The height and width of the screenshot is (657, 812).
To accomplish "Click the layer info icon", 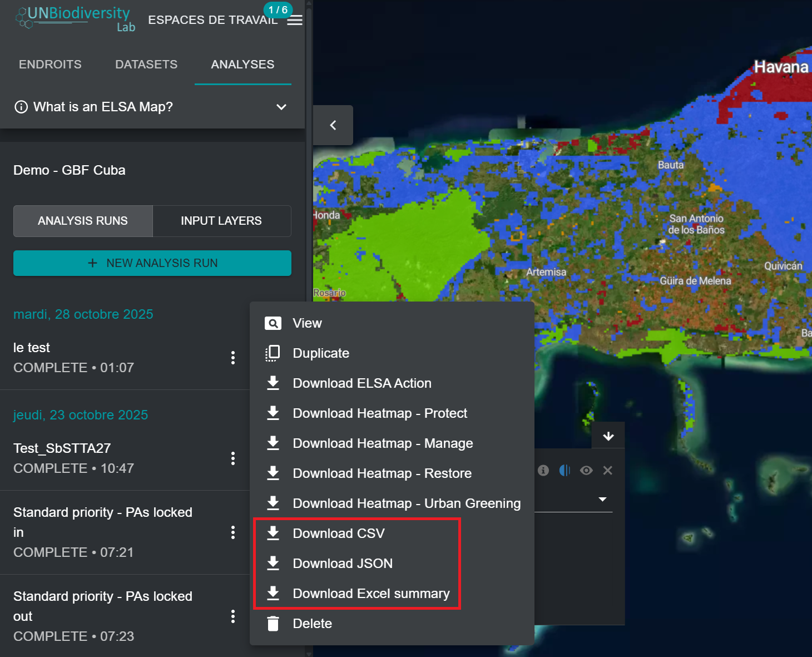I will [543, 471].
